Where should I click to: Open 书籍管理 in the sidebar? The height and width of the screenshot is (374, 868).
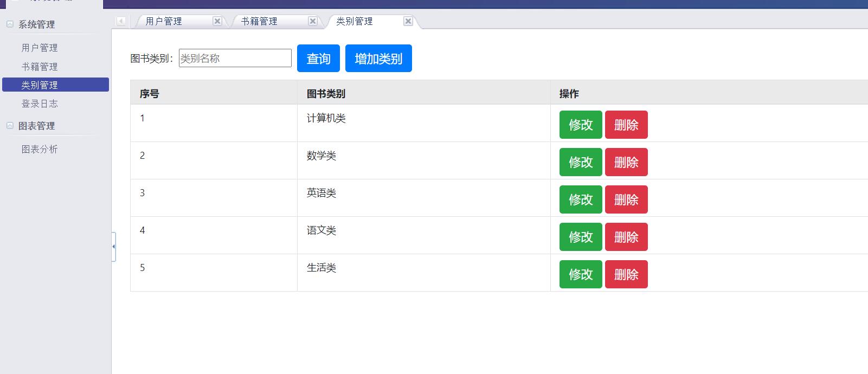[x=40, y=67]
